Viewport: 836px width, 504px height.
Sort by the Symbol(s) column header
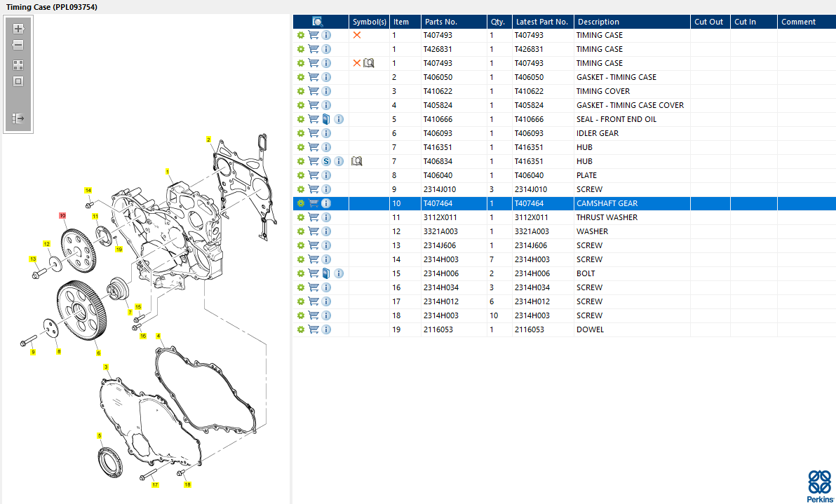[x=370, y=22]
